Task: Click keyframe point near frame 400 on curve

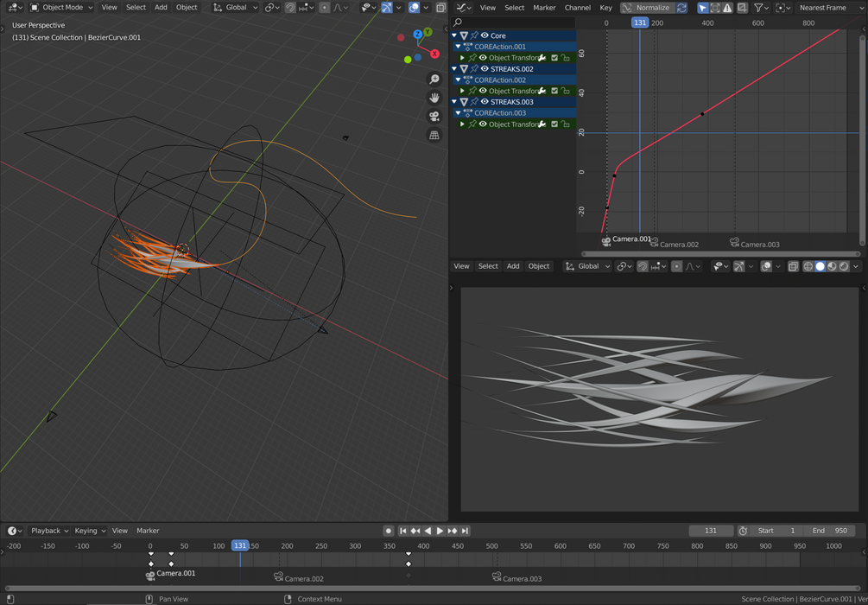Action: coord(702,113)
